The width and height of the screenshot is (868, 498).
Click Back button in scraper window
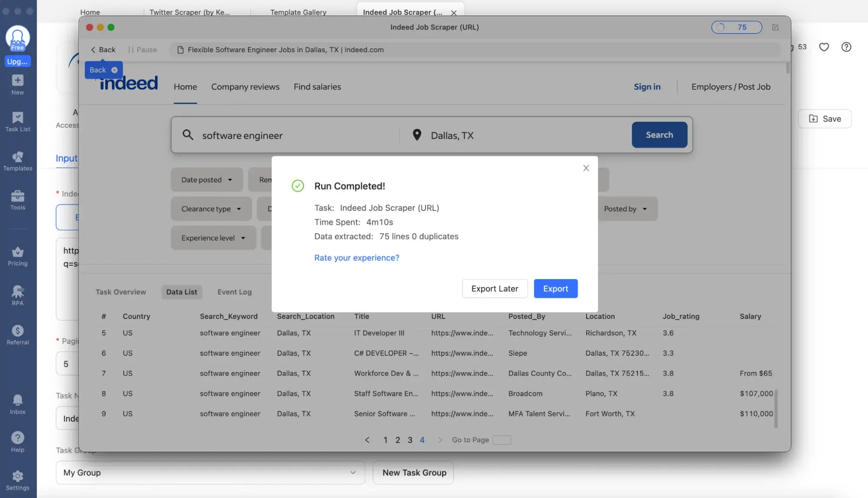(x=103, y=50)
